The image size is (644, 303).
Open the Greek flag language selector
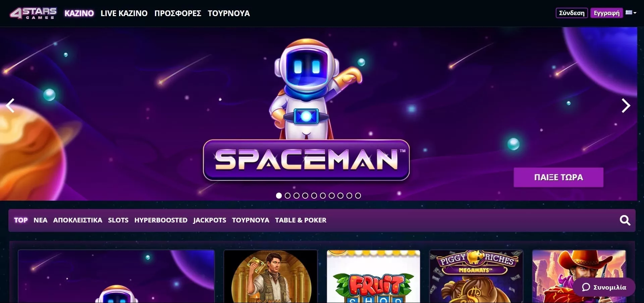coord(631,13)
